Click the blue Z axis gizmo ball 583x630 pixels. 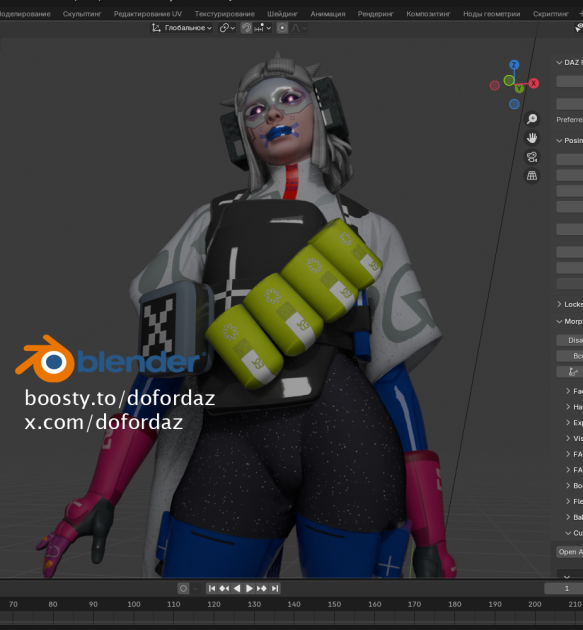pyautogui.click(x=514, y=65)
